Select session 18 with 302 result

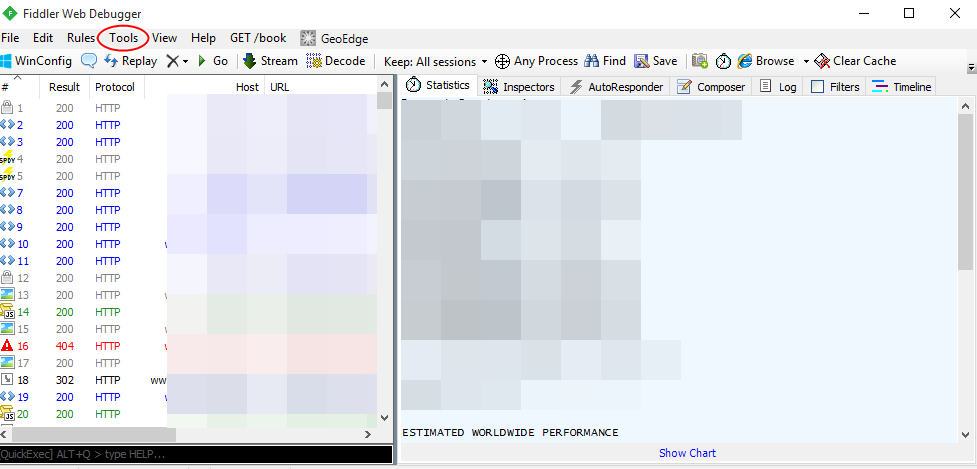point(188,380)
